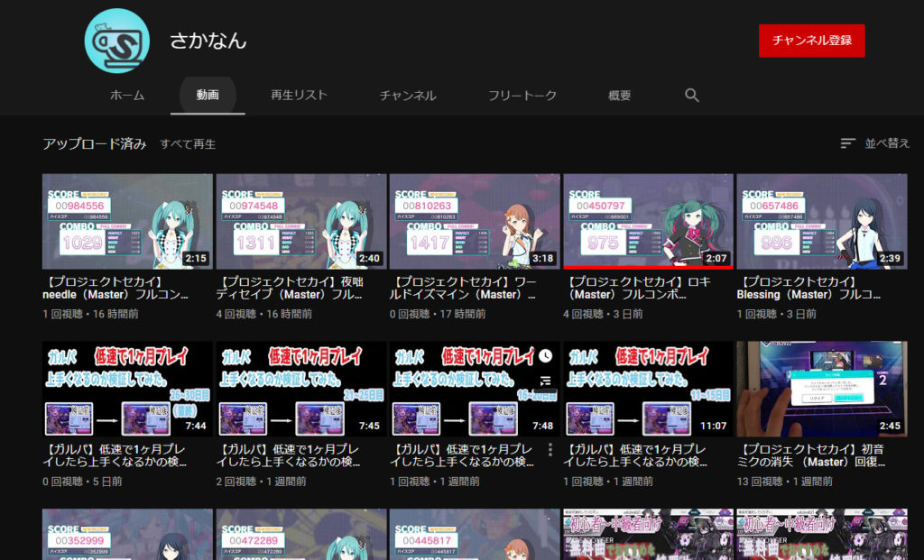The width and height of the screenshot is (924, 560).
Task: Click the さかなん channel name
Action: (x=208, y=41)
